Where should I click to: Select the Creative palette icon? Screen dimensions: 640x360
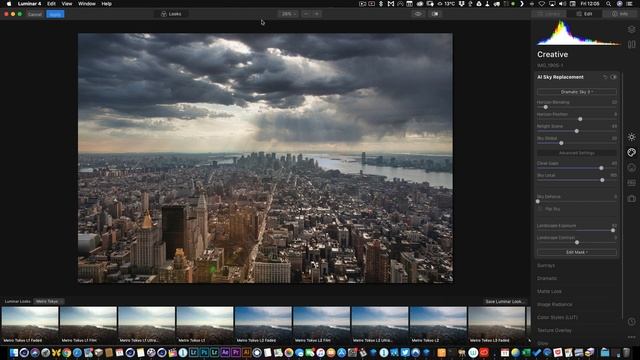(x=631, y=152)
